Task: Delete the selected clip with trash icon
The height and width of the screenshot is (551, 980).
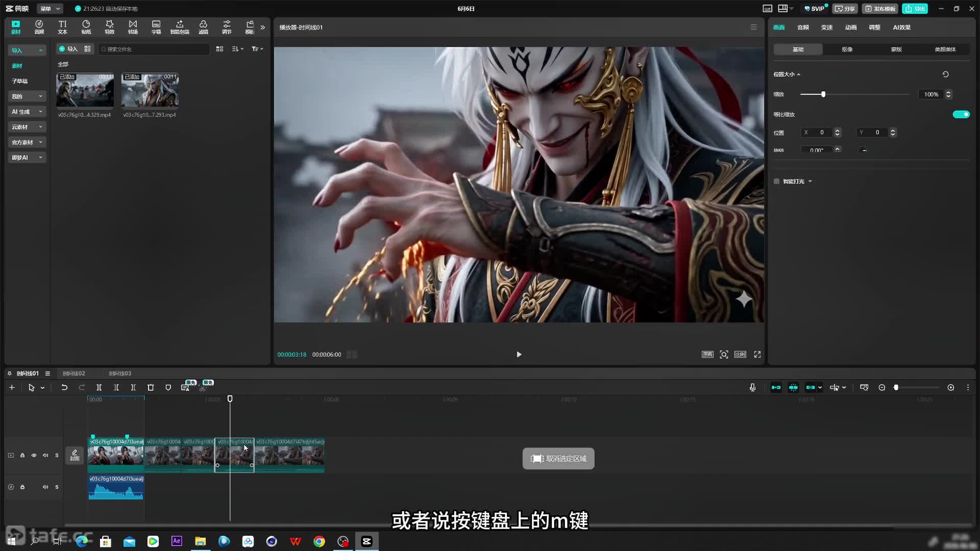Action: coord(151,388)
